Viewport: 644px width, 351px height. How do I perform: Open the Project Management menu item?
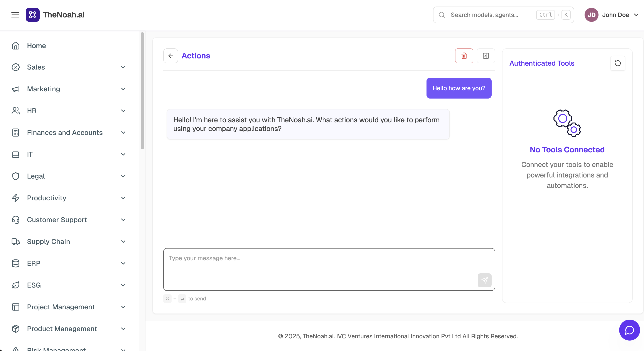69,307
